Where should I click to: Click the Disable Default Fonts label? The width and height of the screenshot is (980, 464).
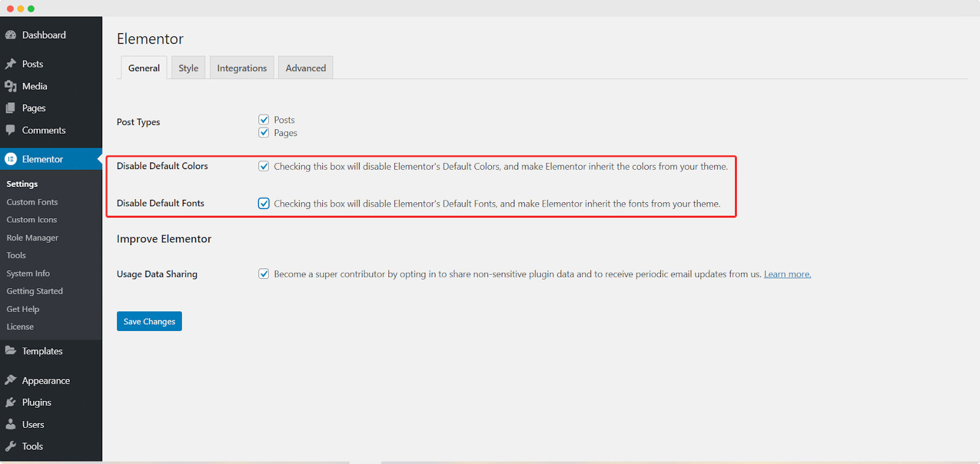pos(160,203)
